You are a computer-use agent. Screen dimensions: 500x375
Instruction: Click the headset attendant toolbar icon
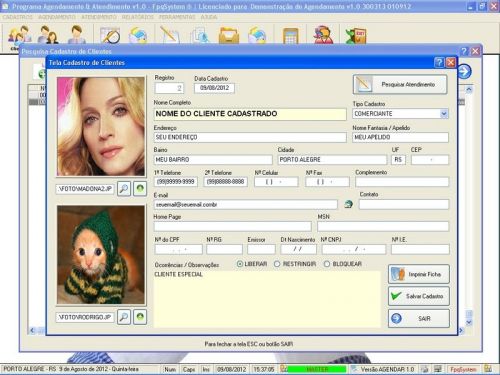(x=323, y=35)
